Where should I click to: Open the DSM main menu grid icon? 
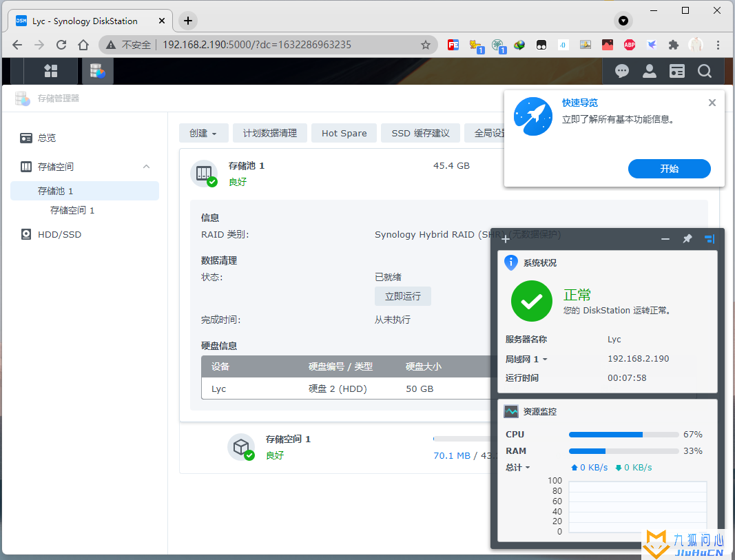[x=50, y=71]
